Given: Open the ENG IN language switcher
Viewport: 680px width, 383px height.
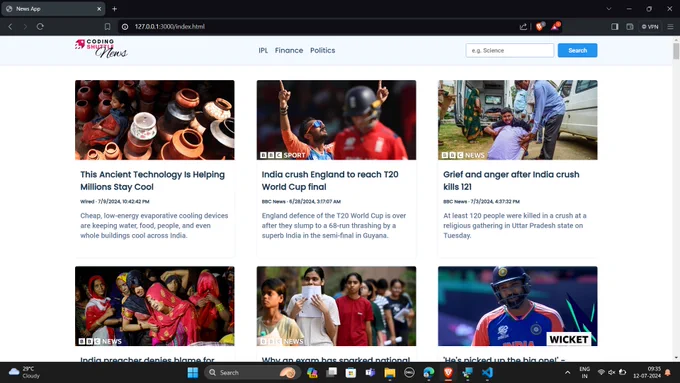Looking at the screenshot, I should [584, 373].
